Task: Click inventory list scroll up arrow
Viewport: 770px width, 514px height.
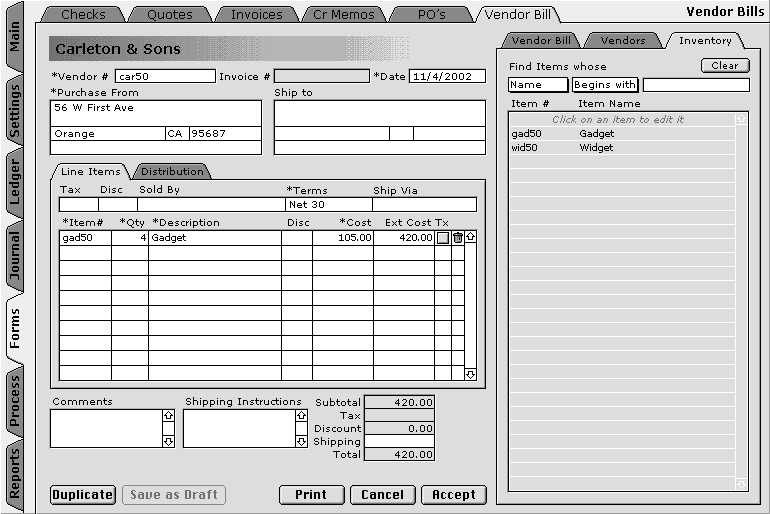Action: (x=741, y=118)
